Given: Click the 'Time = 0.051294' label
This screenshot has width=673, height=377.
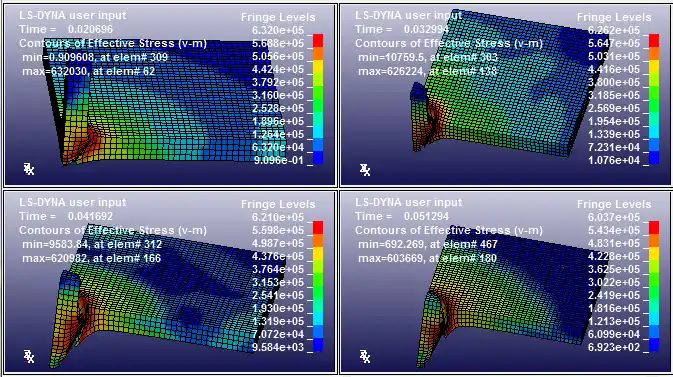Looking at the screenshot, I should coord(402,216).
